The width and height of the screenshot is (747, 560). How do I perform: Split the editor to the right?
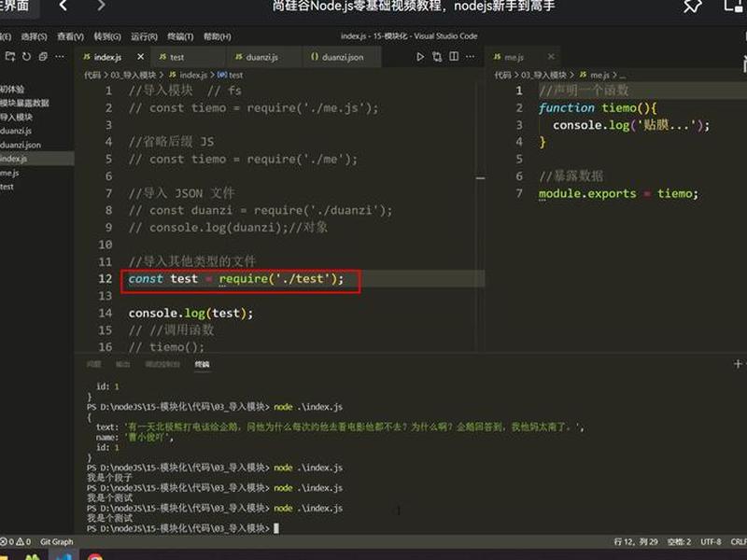(454, 57)
